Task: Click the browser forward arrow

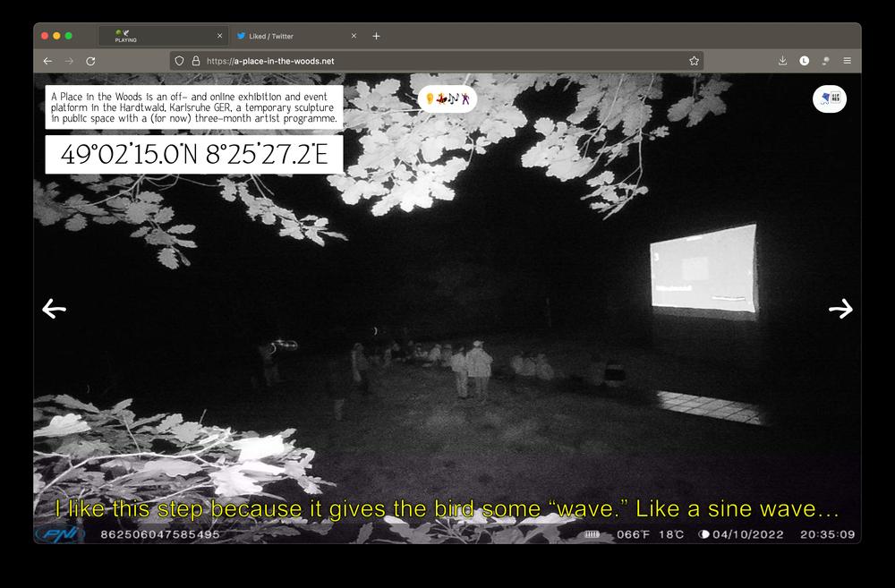Action: click(x=69, y=61)
